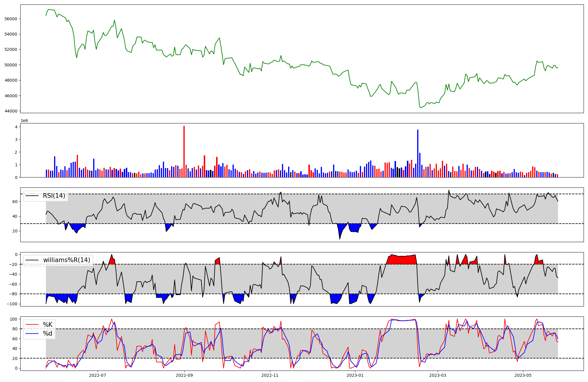Click the 100 label on stochastic axis

click(14, 319)
